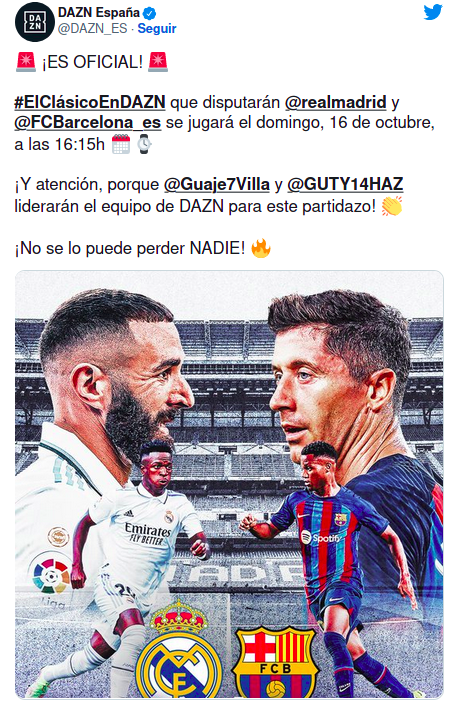Click the Real Madrid crest in image

(x=179, y=649)
